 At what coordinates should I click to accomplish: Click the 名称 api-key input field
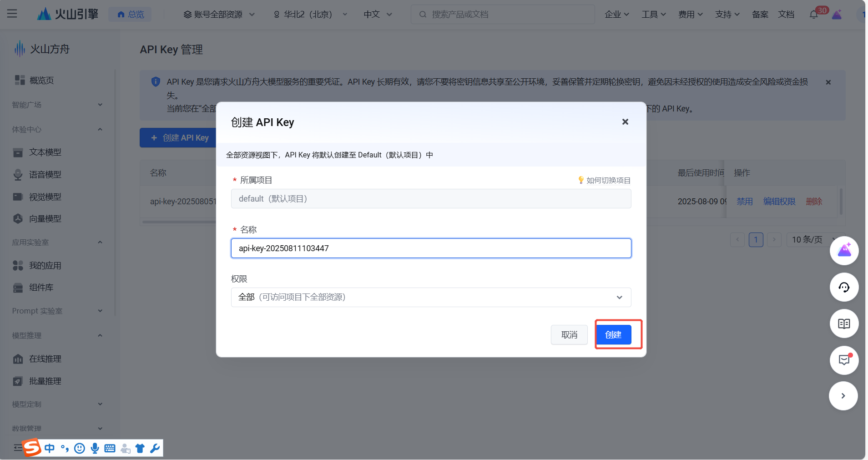(431, 248)
